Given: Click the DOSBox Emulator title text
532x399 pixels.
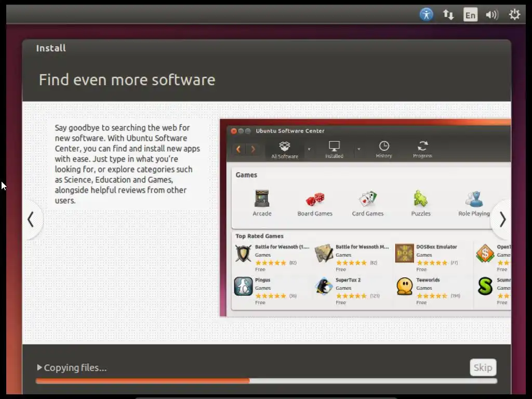Looking at the screenshot, I should [x=436, y=247].
